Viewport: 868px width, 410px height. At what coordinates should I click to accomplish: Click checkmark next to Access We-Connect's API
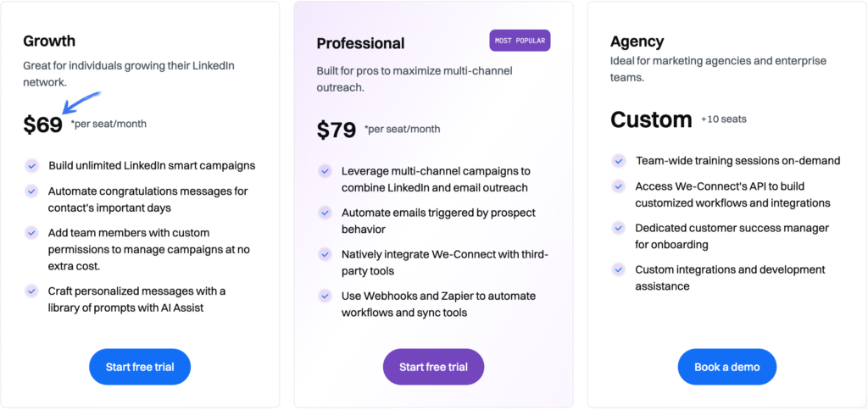point(619,186)
